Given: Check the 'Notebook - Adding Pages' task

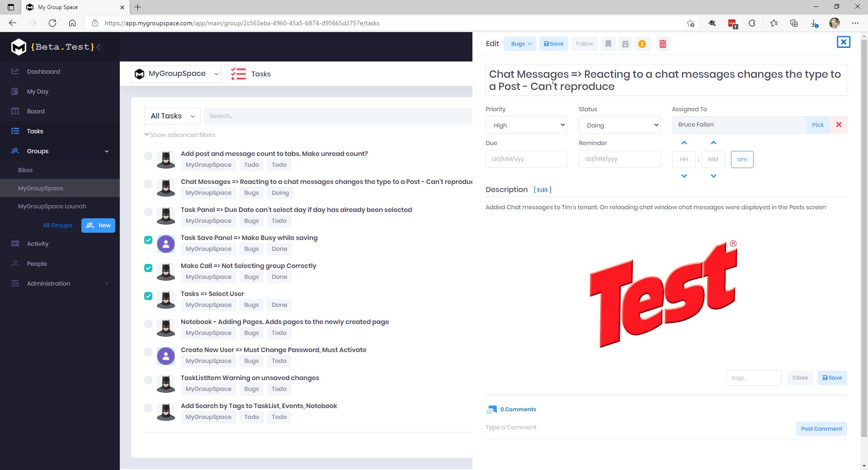Looking at the screenshot, I should [x=148, y=324].
